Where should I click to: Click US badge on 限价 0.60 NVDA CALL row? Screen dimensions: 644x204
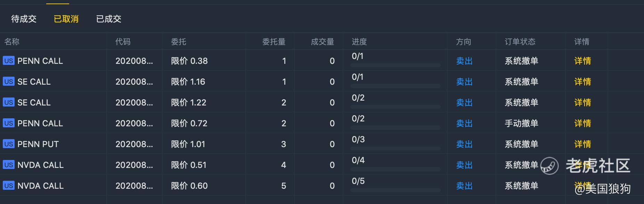(x=9, y=186)
